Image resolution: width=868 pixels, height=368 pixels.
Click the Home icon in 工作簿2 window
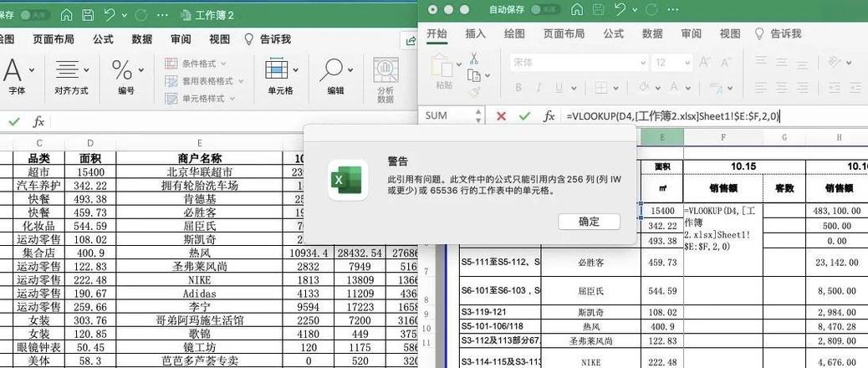click(66, 15)
